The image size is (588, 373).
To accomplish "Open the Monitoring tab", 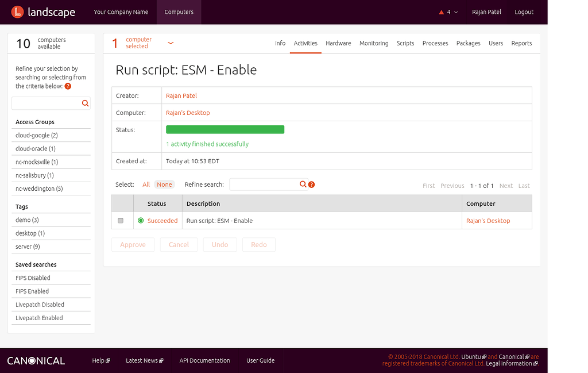I will (x=374, y=43).
